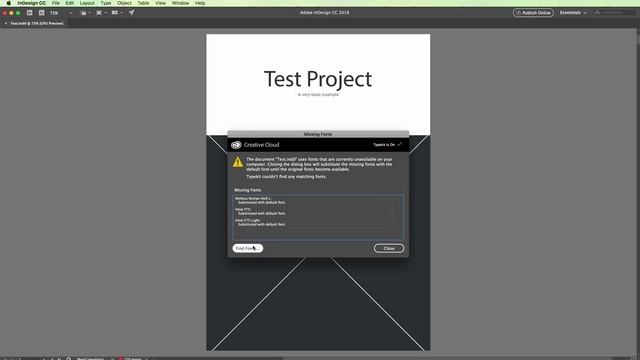Click the Missing Fonts dialog title bar
This screenshot has width=640, height=360.
(318, 134)
